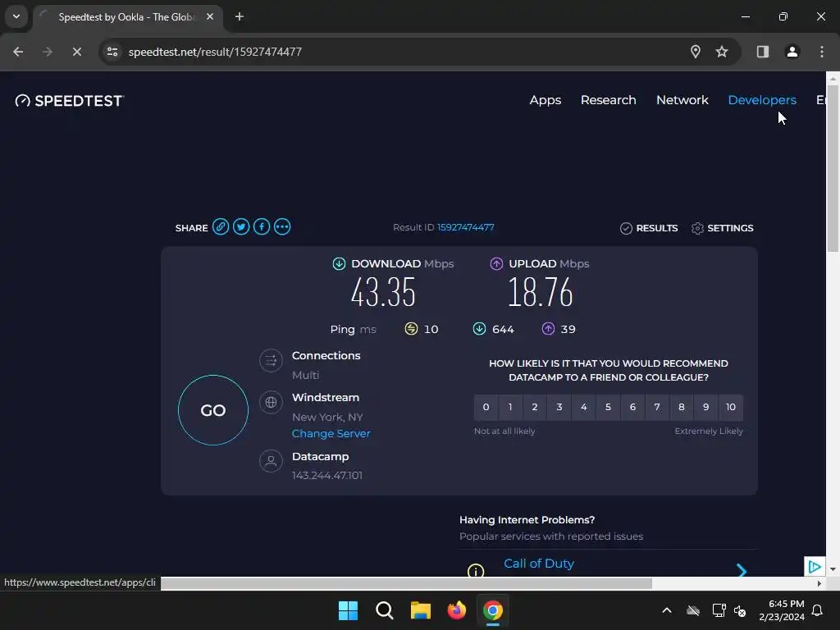Image resolution: width=840 pixels, height=630 pixels.
Task: Go back to the previous page
Action: (18, 52)
